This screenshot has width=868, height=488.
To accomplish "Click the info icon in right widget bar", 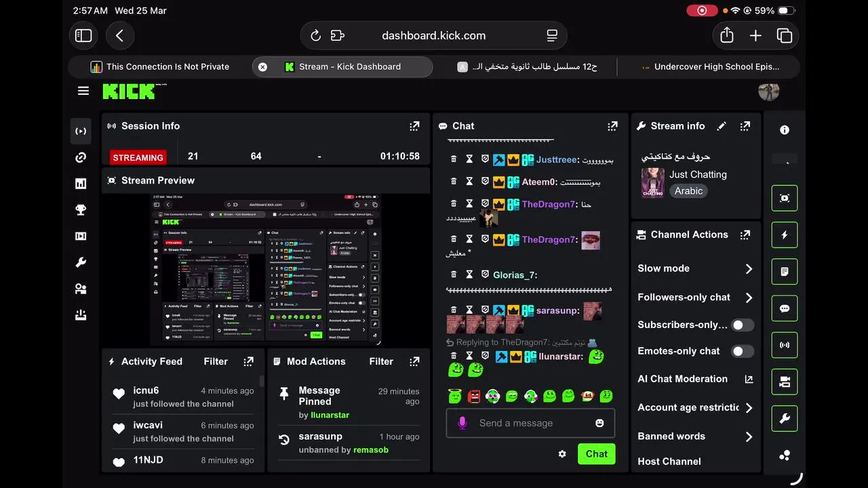I will [x=785, y=130].
